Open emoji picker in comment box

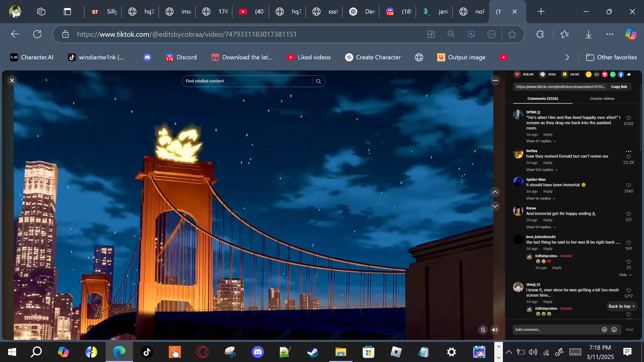coord(614,330)
